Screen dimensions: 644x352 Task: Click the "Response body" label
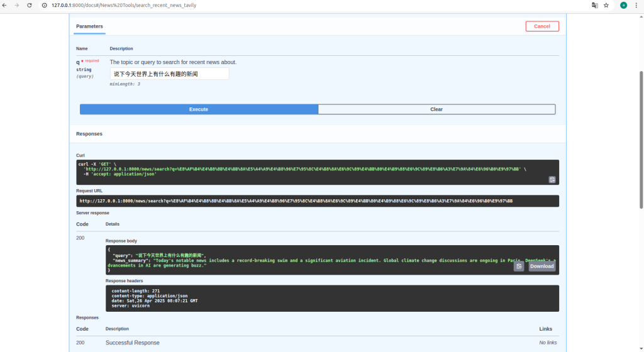point(121,241)
